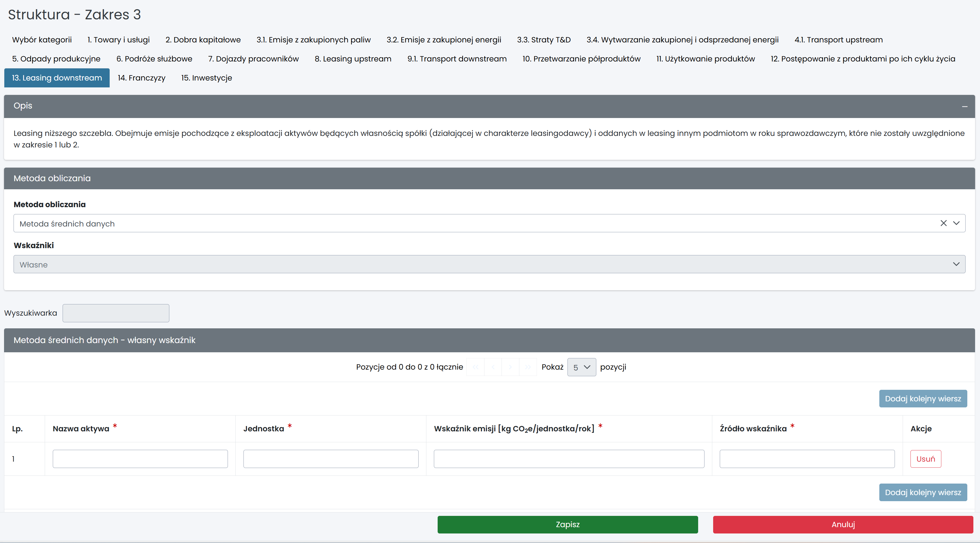
Task: Click upper Dodaj kolejny wiersz button
Action: click(923, 399)
